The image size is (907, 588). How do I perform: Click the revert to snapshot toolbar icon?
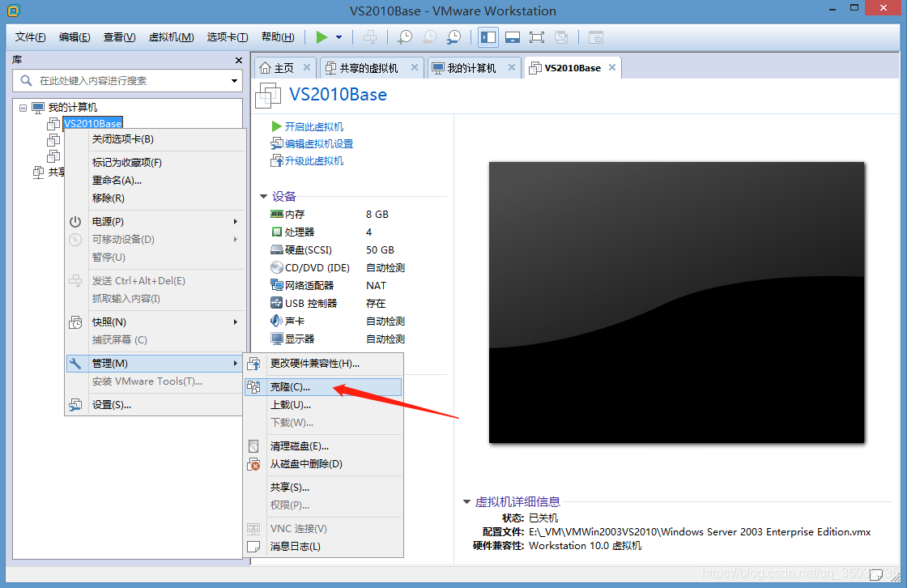coord(430,37)
